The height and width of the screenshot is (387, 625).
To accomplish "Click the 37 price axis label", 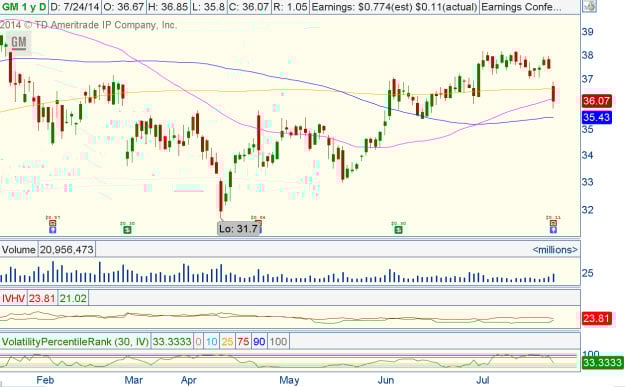I will click(x=588, y=79).
